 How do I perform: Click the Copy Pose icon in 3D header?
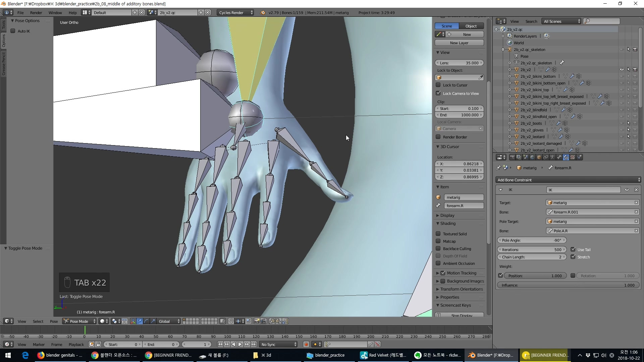tap(272, 321)
